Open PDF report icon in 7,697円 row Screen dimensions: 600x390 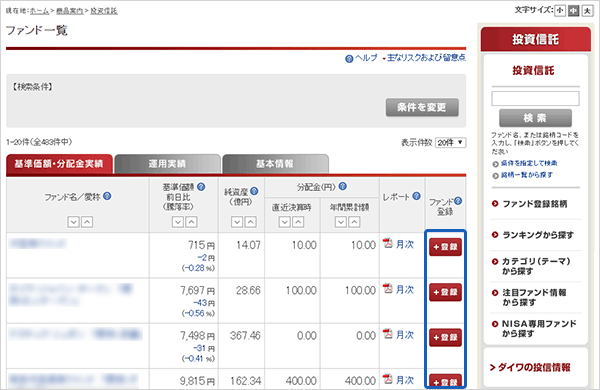click(388, 289)
